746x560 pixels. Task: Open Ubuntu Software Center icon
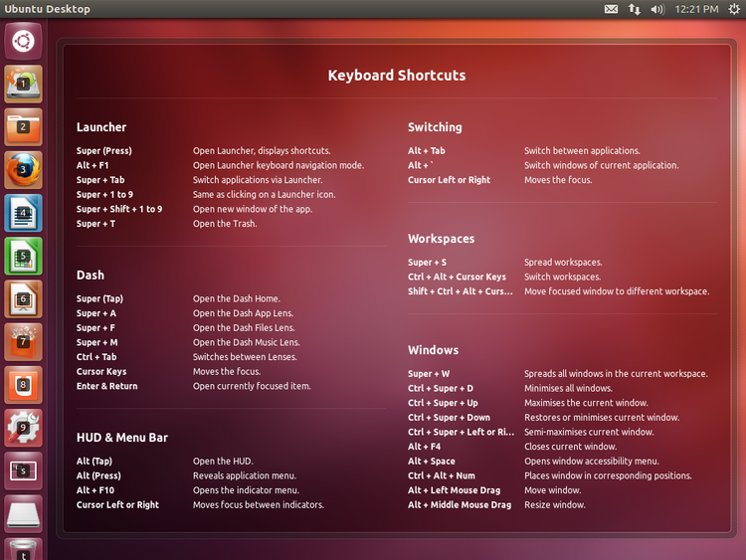click(23, 341)
